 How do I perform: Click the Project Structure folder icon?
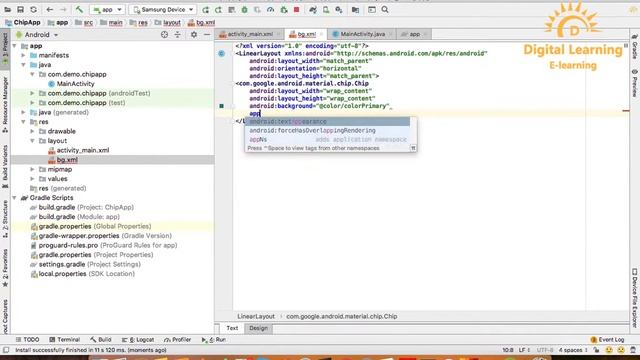coord(356,9)
